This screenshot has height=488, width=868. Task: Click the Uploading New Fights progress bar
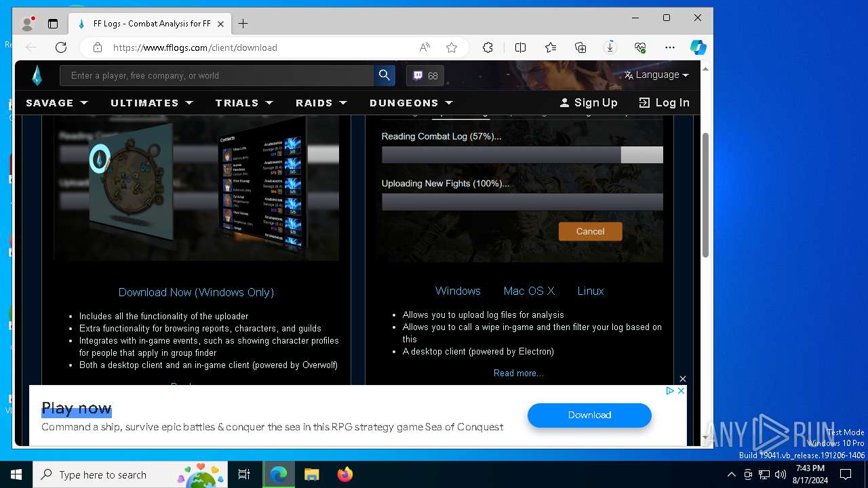click(x=522, y=202)
